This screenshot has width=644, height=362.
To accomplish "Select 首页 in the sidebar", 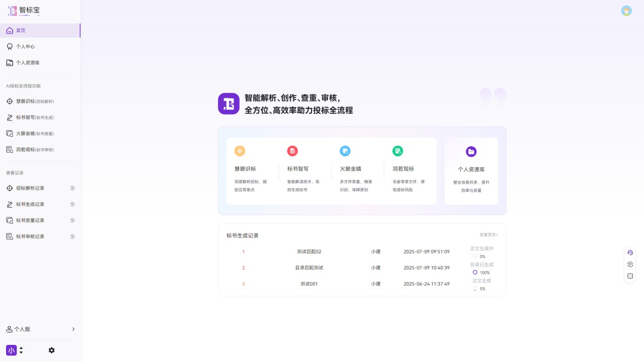I will click(20, 30).
